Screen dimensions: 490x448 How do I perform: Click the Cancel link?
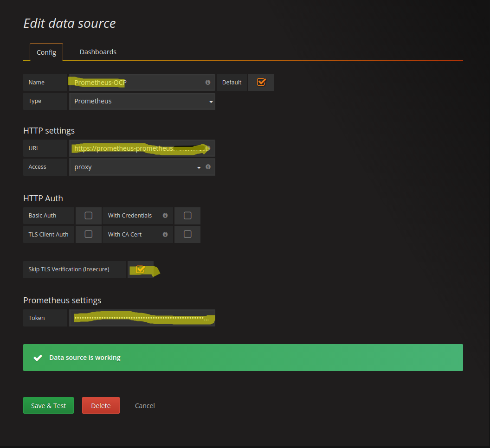[x=145, y=405]
